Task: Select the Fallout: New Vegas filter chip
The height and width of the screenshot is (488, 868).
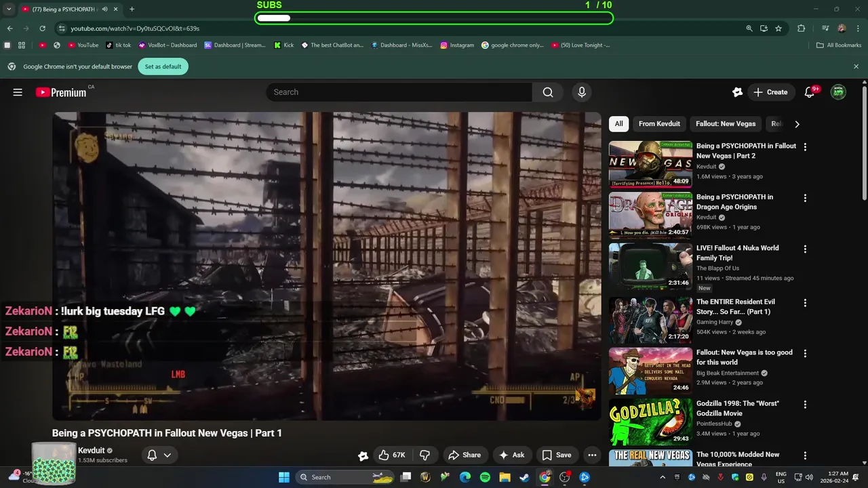Action: (726, 124)
